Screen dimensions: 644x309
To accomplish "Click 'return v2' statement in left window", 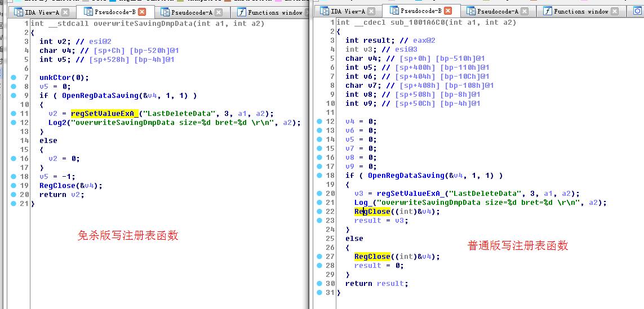I will pyautogui.click(x=61, y=195).
